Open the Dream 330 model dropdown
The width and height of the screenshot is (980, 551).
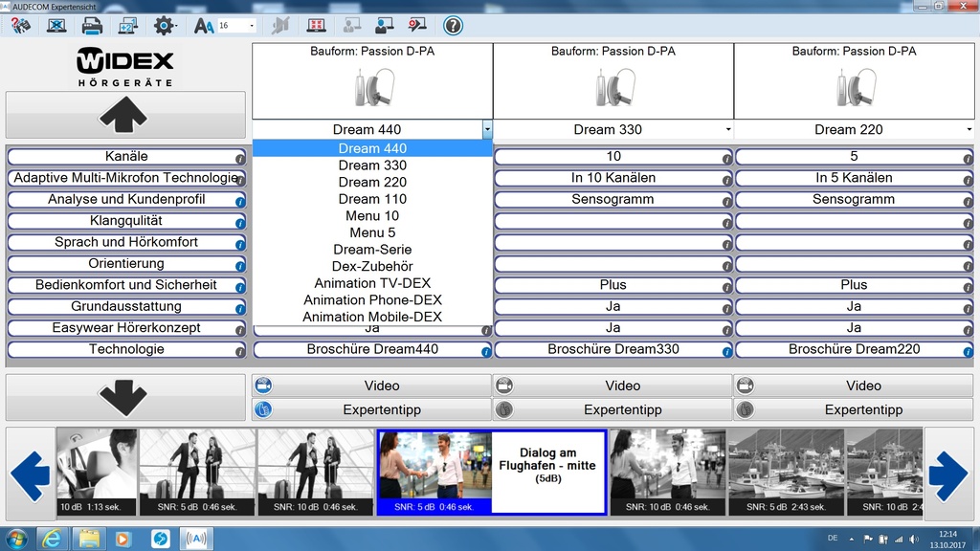click(728, 129)
